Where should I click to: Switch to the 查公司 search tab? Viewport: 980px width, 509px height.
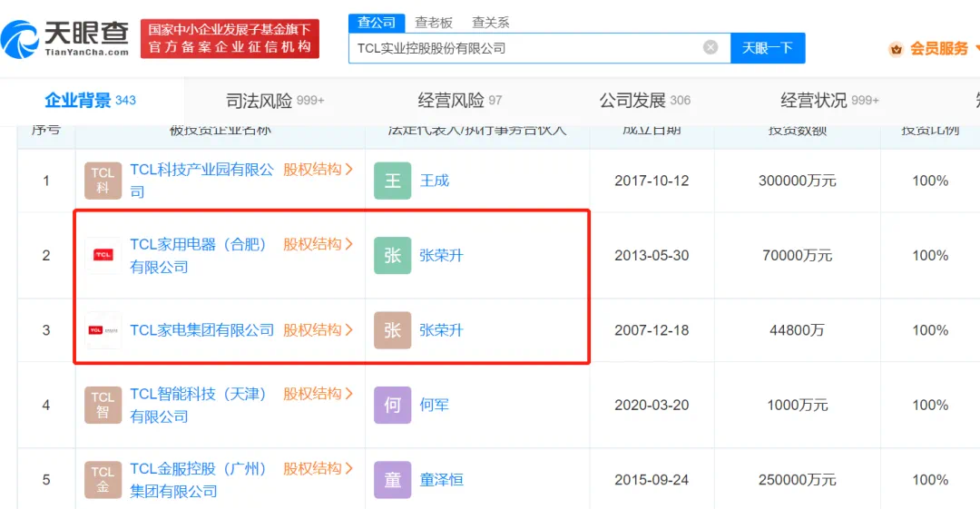point(377,23)
